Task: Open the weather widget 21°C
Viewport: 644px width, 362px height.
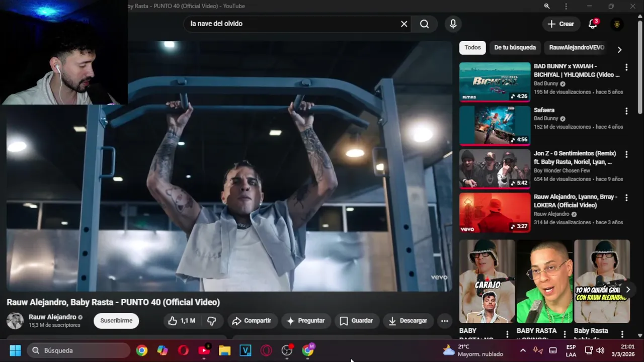Action: coord(473,350)
